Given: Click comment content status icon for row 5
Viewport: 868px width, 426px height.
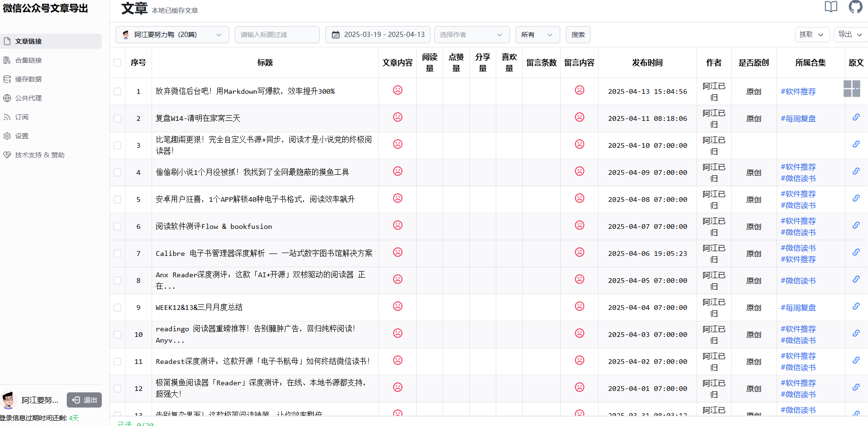Looking at the screenshot, I should (580, 198).
